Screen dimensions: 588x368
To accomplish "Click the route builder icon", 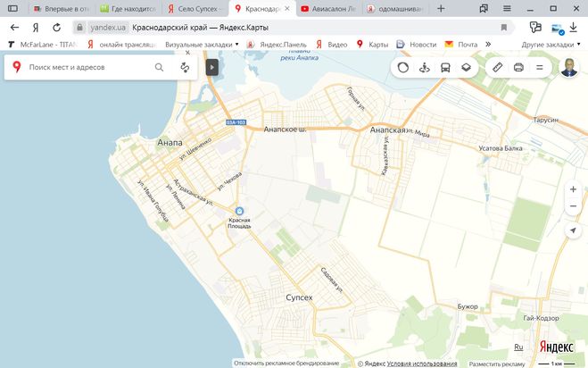I will 185,67.
